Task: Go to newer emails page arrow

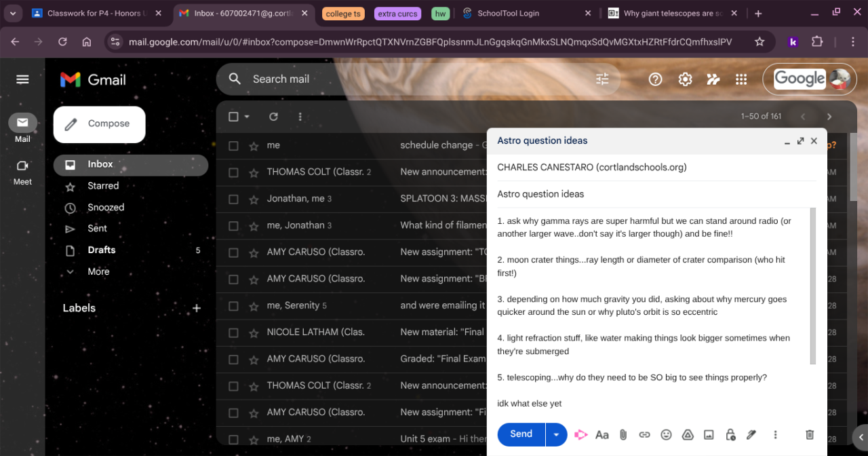Action: click(803, 117)
